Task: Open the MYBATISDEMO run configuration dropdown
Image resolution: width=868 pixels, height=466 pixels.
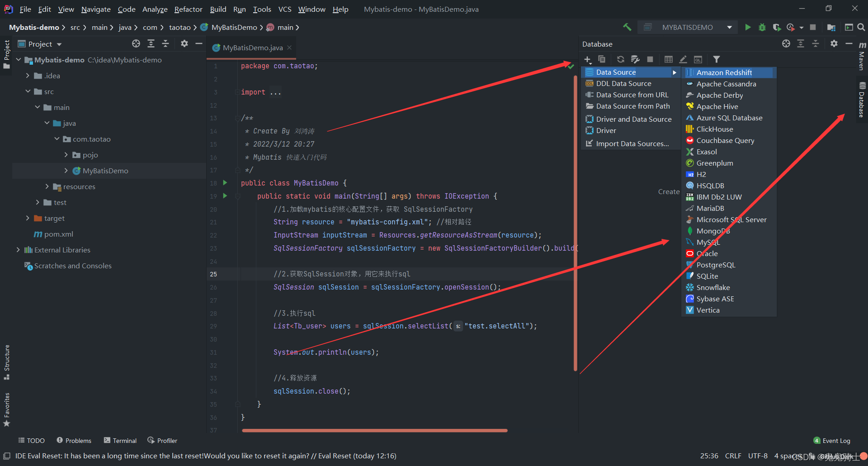Action: [x=688, y=27]
